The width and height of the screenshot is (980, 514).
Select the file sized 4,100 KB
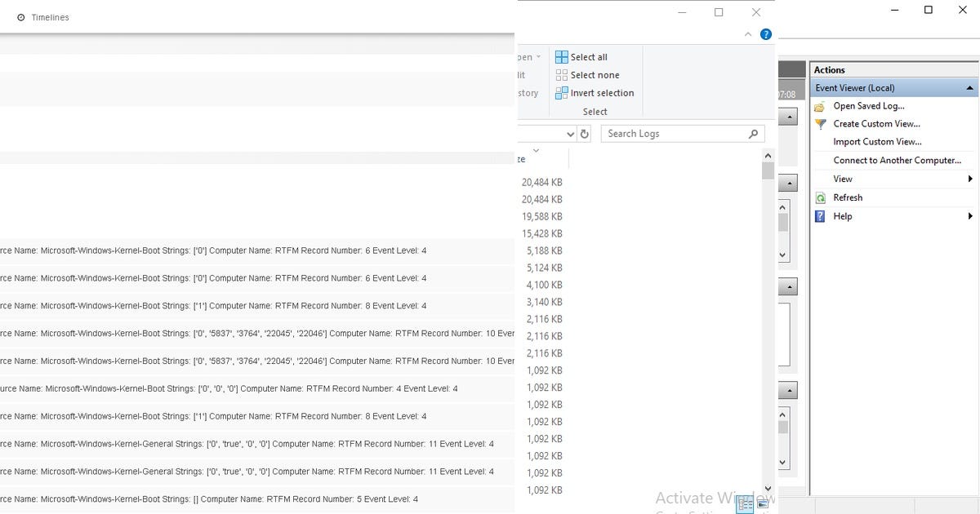pyautogui.click(x=544, y=286)
